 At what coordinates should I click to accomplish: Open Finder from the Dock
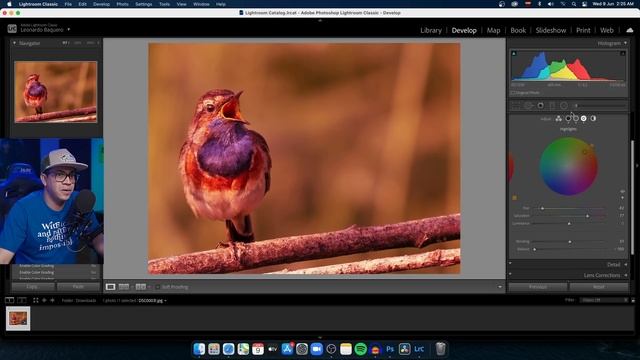coord(199,349)
